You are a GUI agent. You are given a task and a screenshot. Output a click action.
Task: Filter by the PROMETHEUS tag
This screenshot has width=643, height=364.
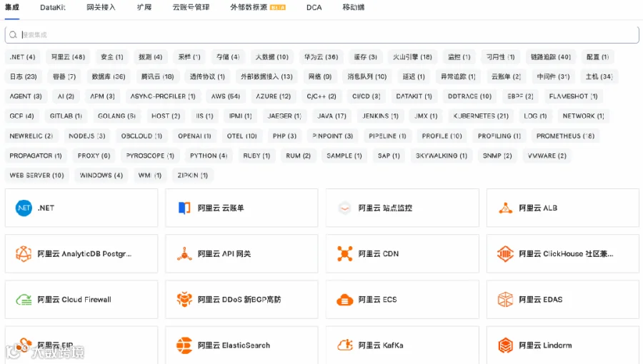(565, 136)
